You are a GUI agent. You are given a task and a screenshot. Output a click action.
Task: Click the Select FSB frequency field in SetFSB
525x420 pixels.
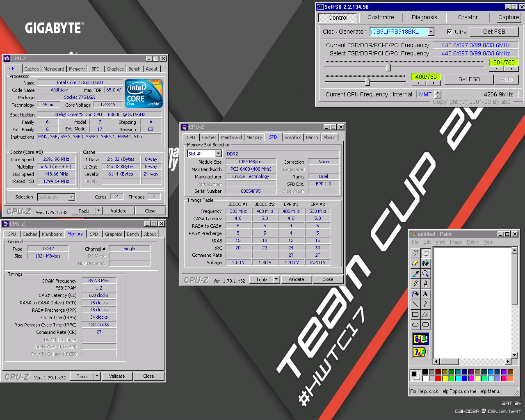tap(476, 53)
